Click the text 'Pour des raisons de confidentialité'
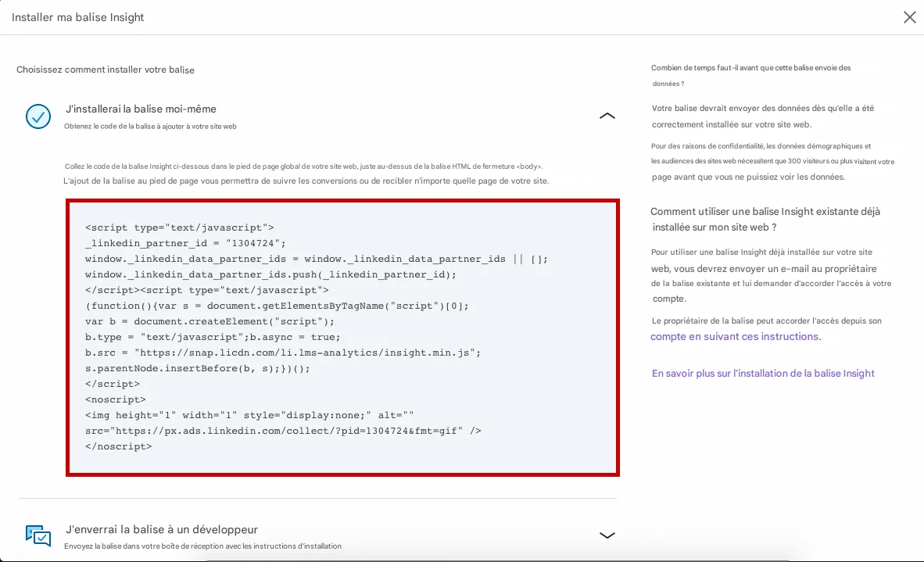The width and height of the screenshot is (924, 562). 772,162
